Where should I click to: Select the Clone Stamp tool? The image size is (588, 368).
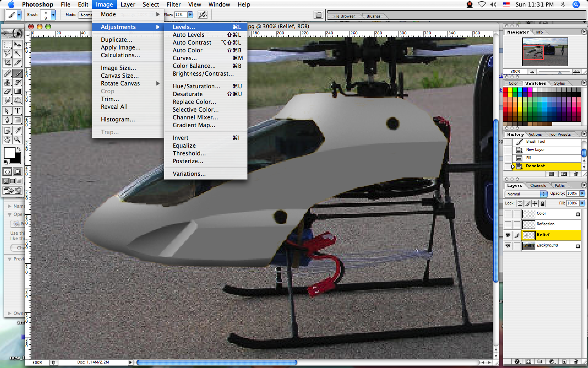(x=7, y=83)
